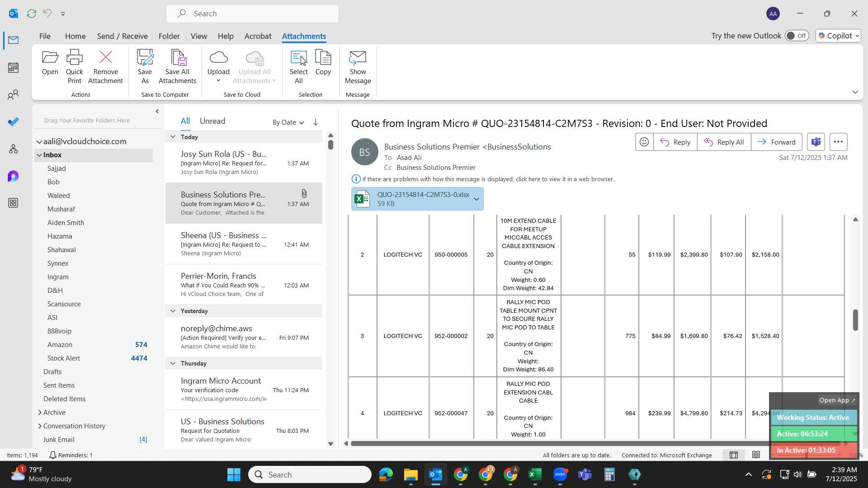Switch to Mail view in sidebar
The height and width of the screenshot is (488, 868).
point(13,40)
